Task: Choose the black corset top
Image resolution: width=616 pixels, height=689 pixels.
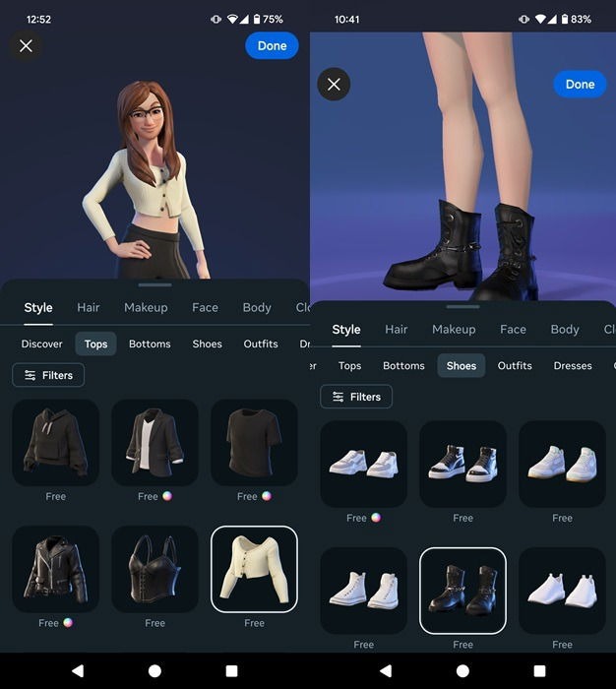Action: 154,569
